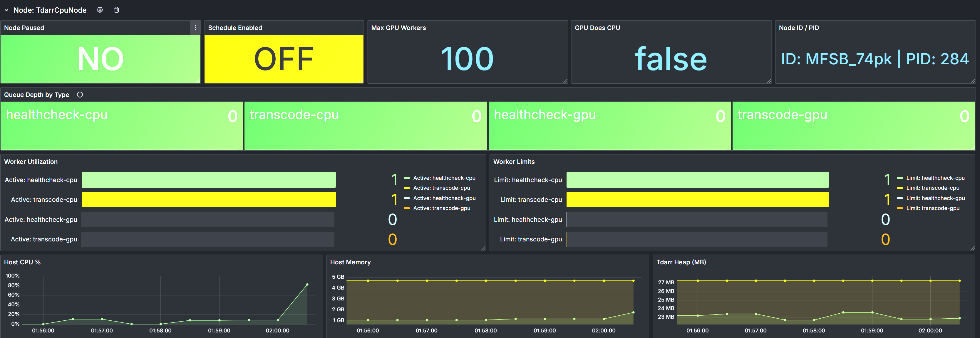Select the transcode-cpu queue depth tile
This screenshot has width=980, height=338.
click(366, 125)
